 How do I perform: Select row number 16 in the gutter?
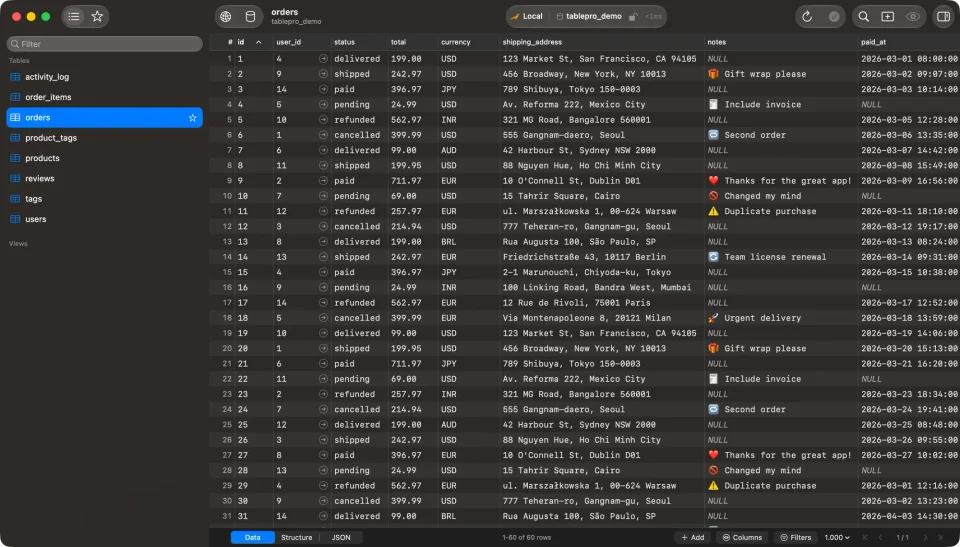[x=227, y=288]
